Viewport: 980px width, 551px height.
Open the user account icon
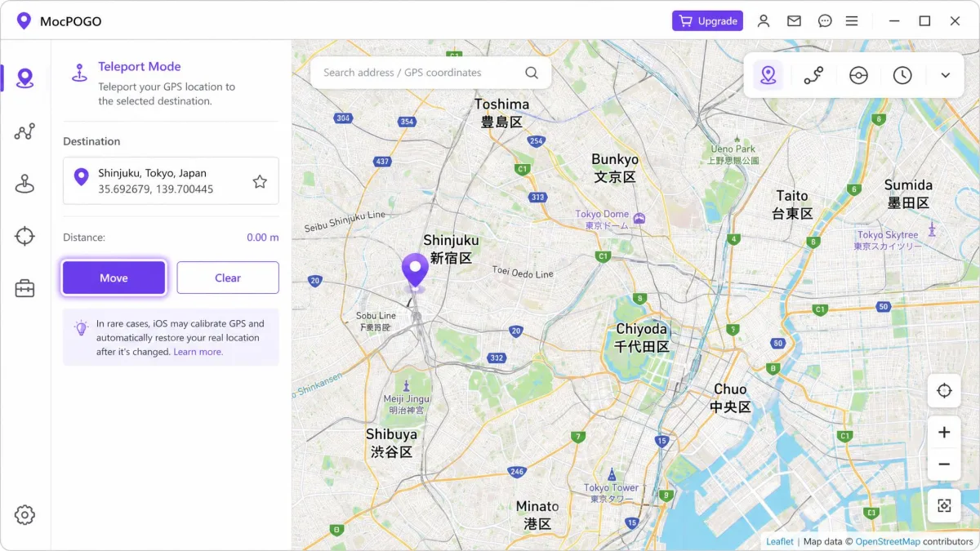click(764, 21)
